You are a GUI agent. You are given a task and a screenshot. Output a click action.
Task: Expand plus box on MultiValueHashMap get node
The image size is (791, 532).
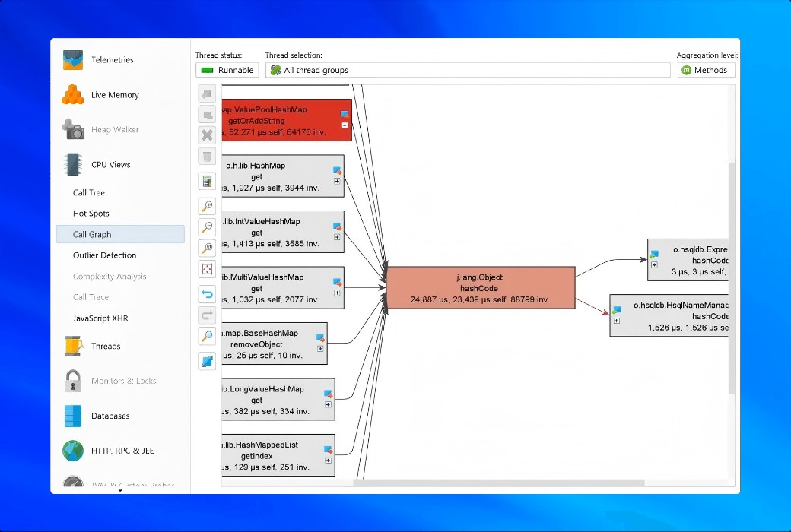(x=337, y=293)
